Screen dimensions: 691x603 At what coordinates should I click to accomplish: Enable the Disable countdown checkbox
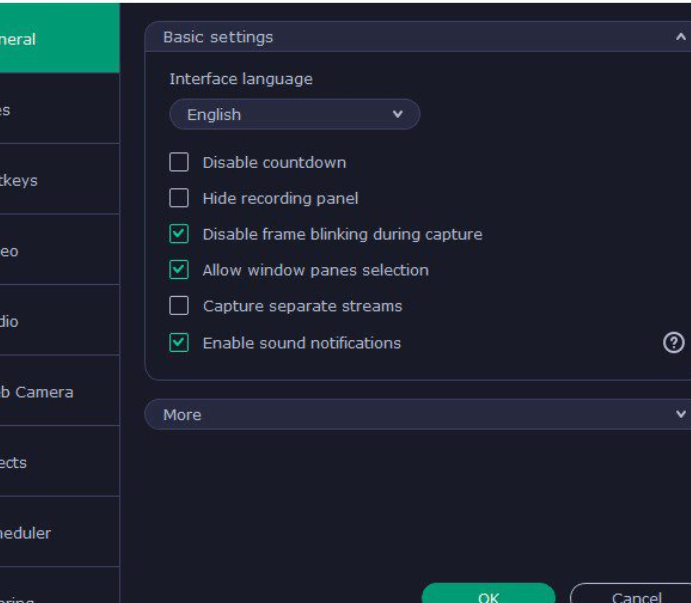point(179,162)
